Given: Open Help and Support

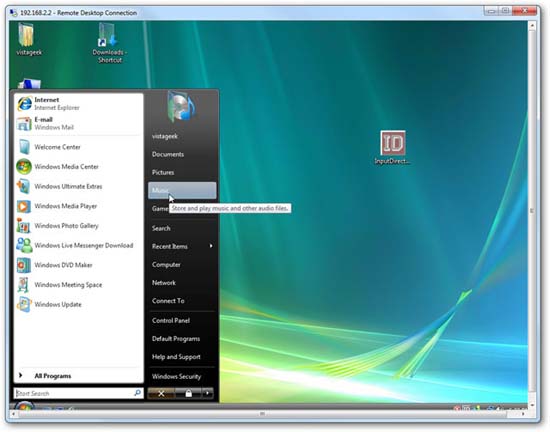Looking at the screenshot, I should click(182, 357).
